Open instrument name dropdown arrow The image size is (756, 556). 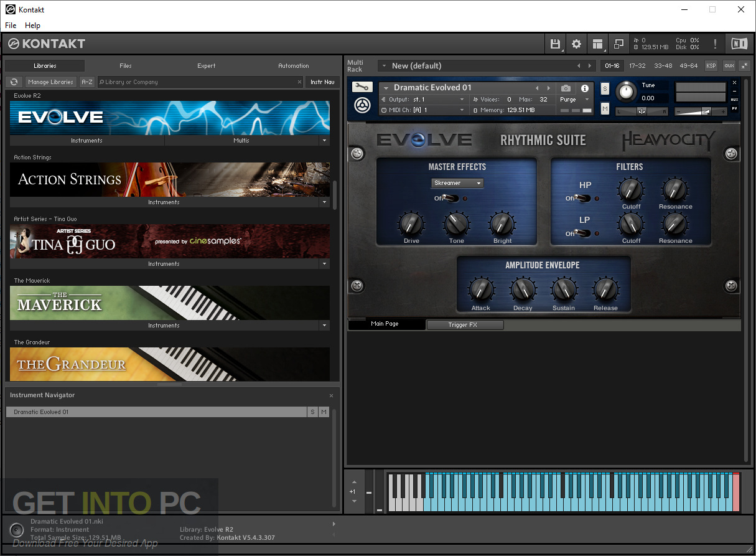click(x=386, y=88)
